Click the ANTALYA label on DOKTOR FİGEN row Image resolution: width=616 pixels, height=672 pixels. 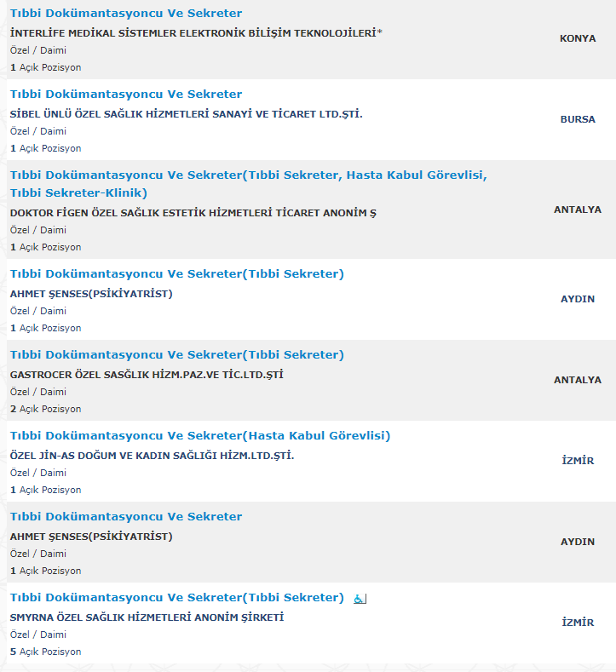click(x=578, y=210)
